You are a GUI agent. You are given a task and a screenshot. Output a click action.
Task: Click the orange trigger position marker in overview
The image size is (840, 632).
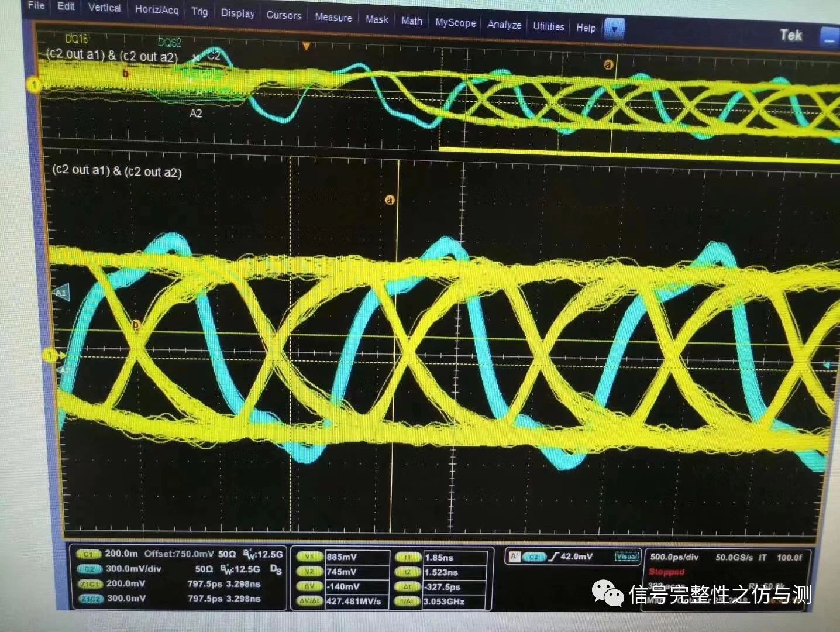coord(305,46)
